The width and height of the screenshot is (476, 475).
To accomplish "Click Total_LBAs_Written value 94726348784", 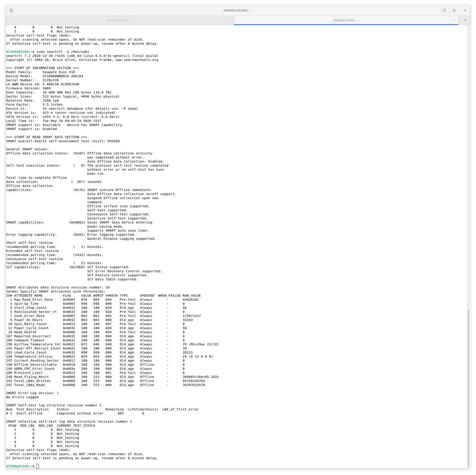I will [194, 381].
